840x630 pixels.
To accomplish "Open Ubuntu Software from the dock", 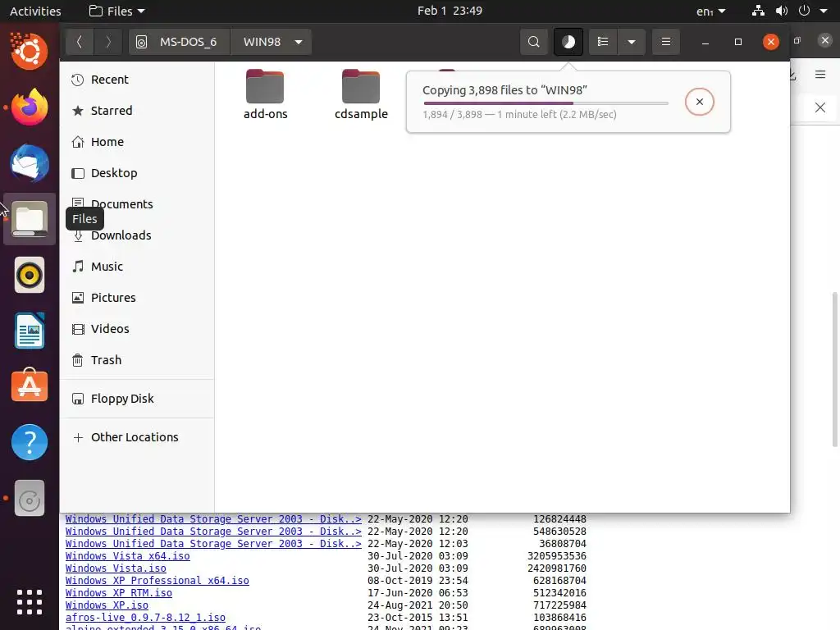I will (x=30, y=386).
